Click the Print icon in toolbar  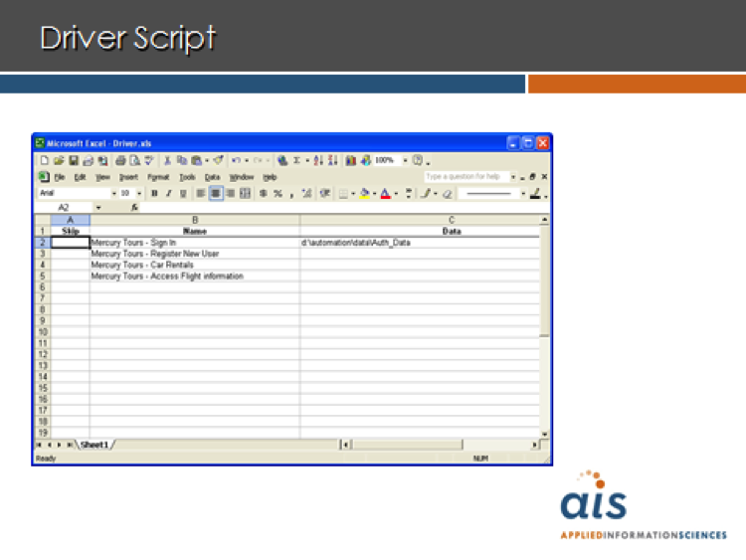click(x=119, y=160)
